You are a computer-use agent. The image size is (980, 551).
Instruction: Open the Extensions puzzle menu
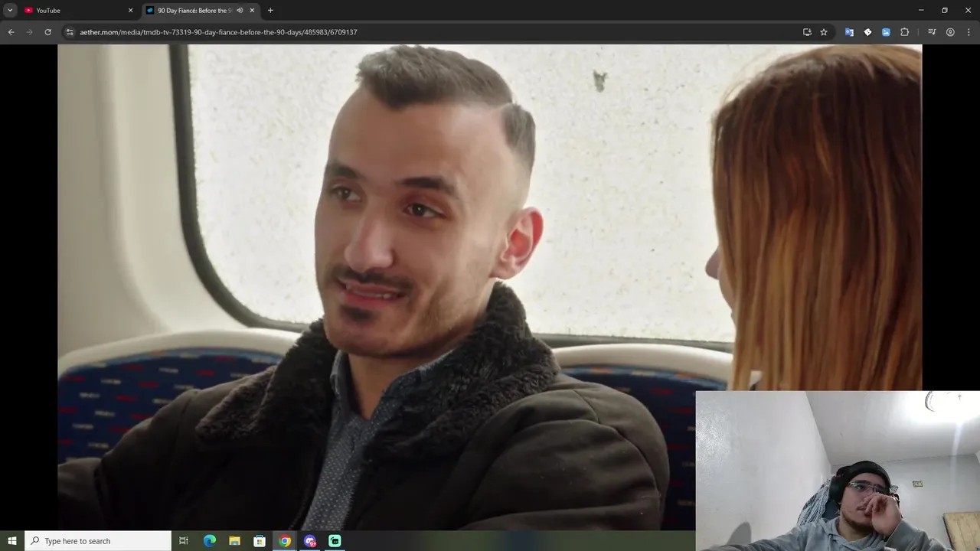[x=904, y=32]
